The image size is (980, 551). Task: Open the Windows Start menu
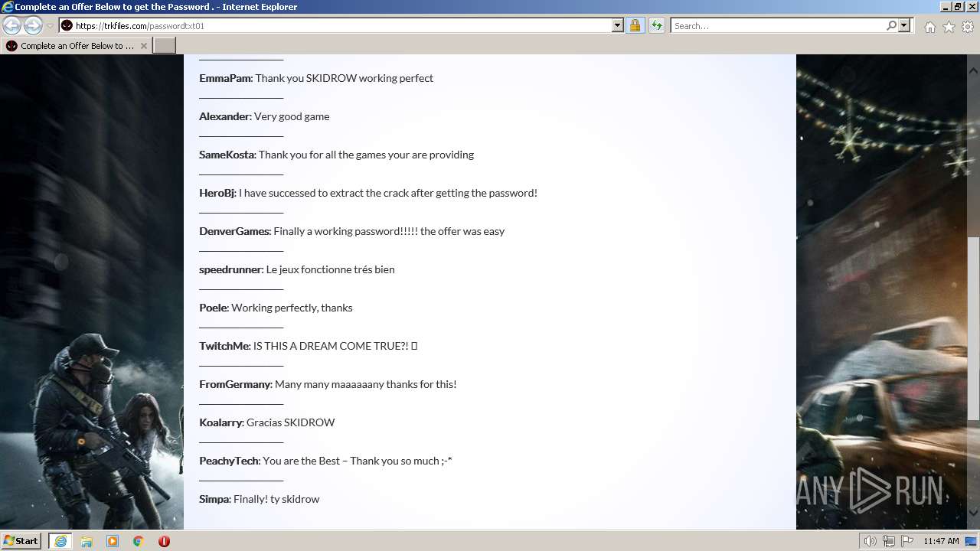tap(21, 541)
